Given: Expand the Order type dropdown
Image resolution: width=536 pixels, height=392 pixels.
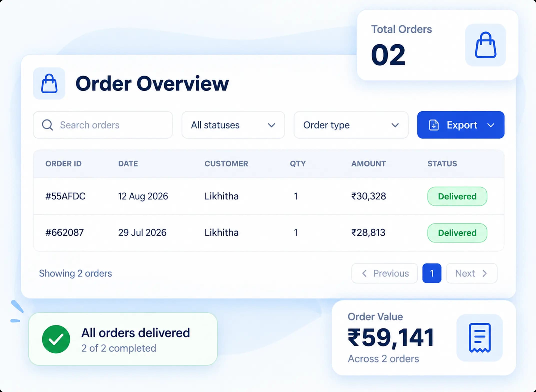Looking at the screenshot, I should point(351,125).
